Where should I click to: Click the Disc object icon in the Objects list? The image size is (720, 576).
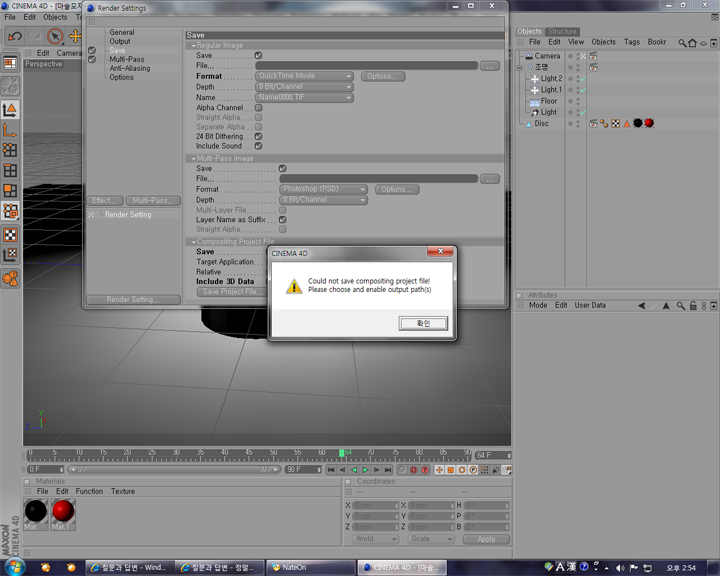(529, 124)
